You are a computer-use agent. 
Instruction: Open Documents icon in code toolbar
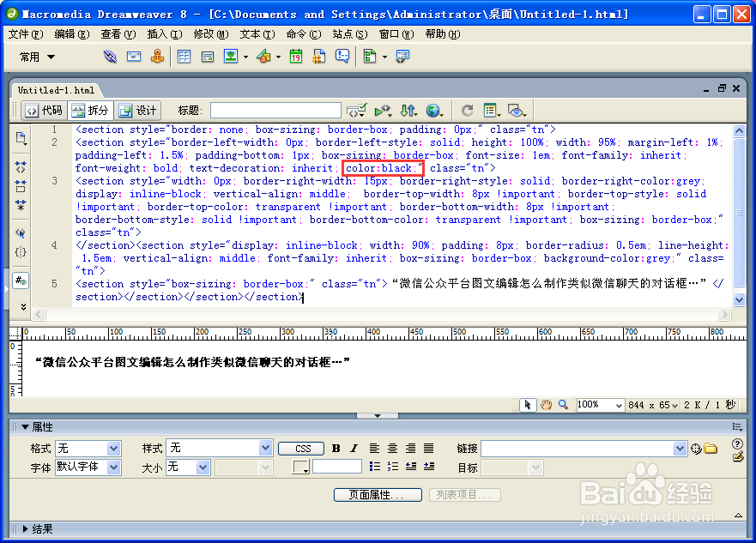point(21,139)
